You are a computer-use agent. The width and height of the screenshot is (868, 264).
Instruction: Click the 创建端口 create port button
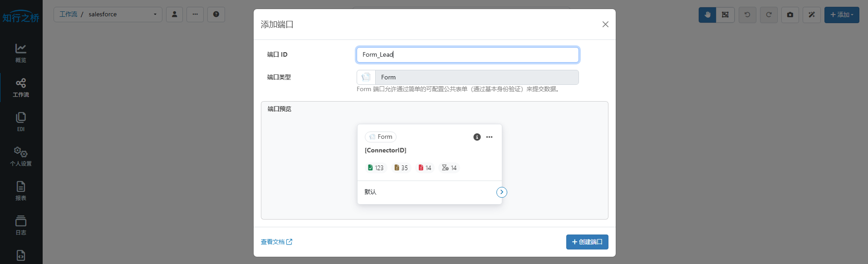tap(587, 242)
